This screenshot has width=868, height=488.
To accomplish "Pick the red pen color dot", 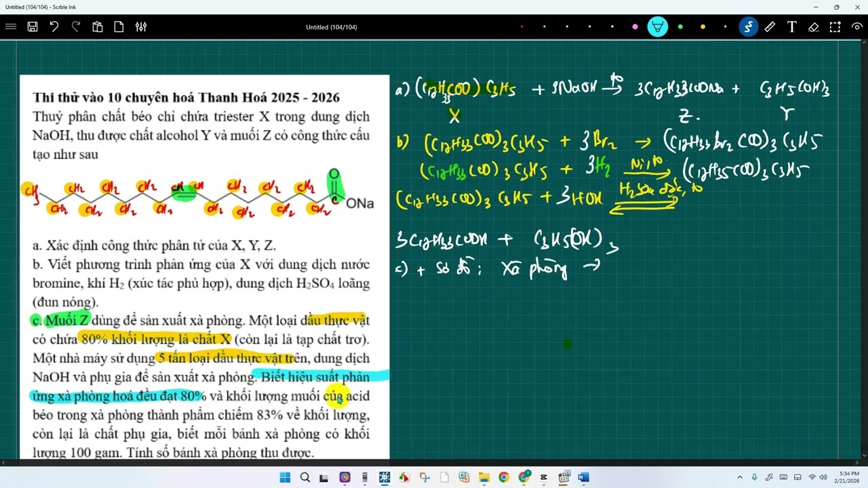I will tap(521, 27).
